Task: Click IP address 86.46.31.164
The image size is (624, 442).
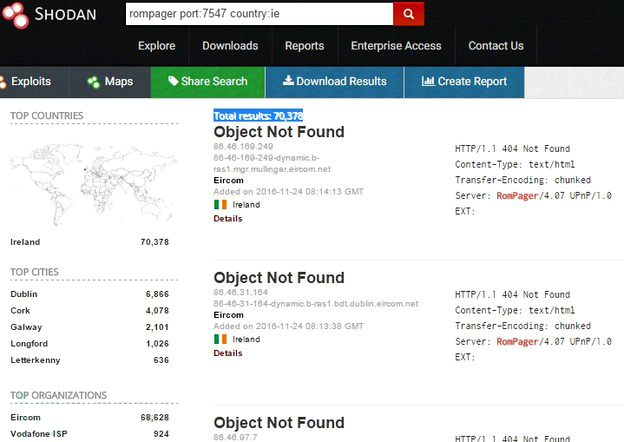Action: [240, 292]
